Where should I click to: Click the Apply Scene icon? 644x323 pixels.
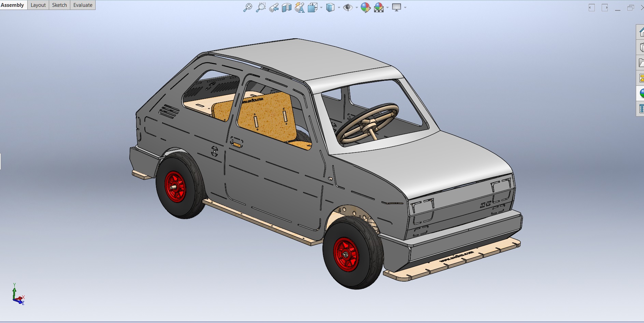(x=379, y=8)
